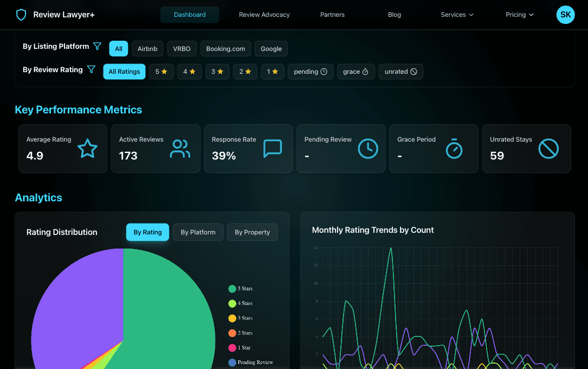Image resolution: width=588 pixels, height=369 pixels.
Task: Open the Partners nav item
Action: tap(332, 15)
